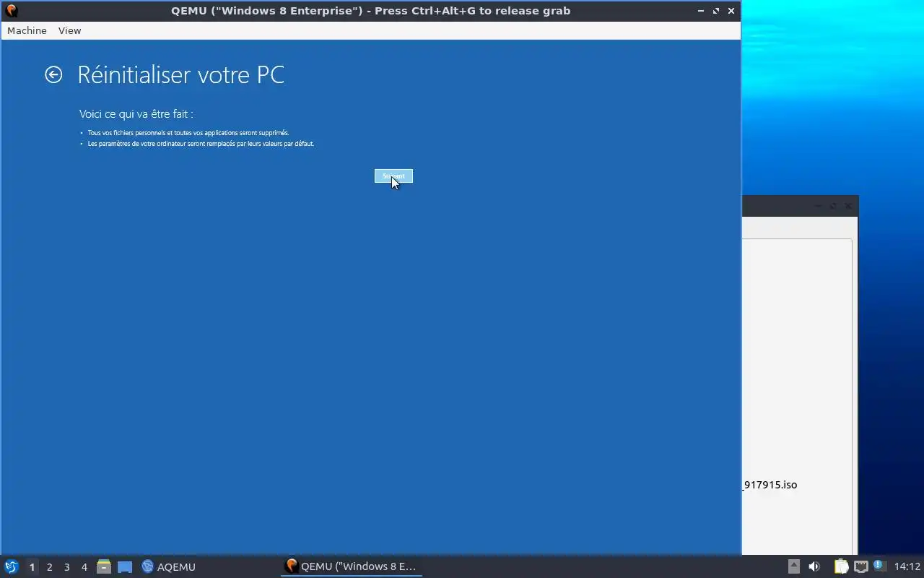
Task: Click the removable media eject tray icon
Action: 793,566
